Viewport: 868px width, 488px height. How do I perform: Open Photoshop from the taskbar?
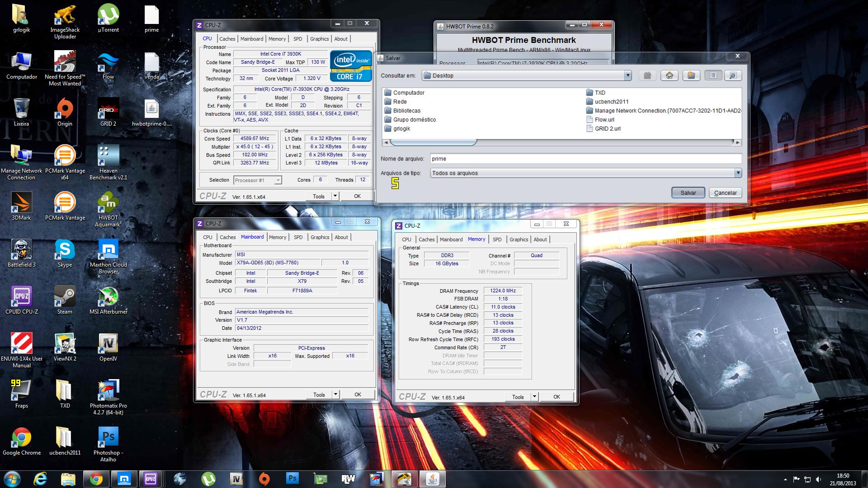292,479
